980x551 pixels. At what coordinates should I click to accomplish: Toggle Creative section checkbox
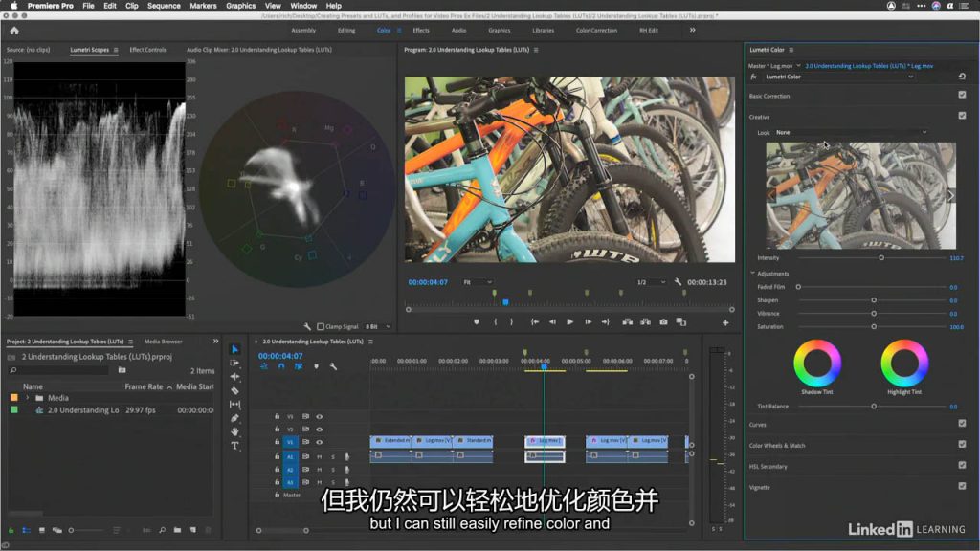tap(962, 116)
